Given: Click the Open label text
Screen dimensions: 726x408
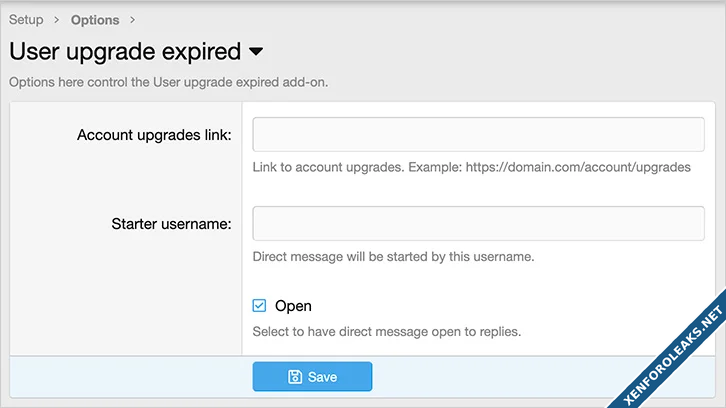Looking at the screenshot, I should coord(293,306).
